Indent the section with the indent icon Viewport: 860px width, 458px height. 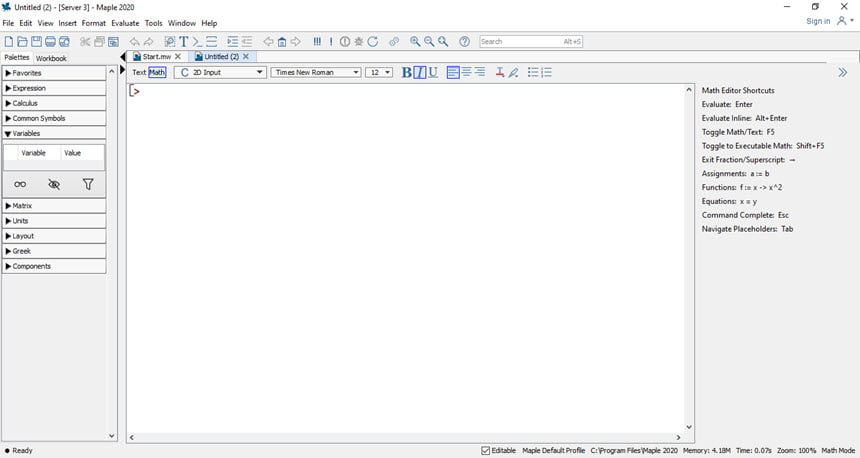point(233,42)
